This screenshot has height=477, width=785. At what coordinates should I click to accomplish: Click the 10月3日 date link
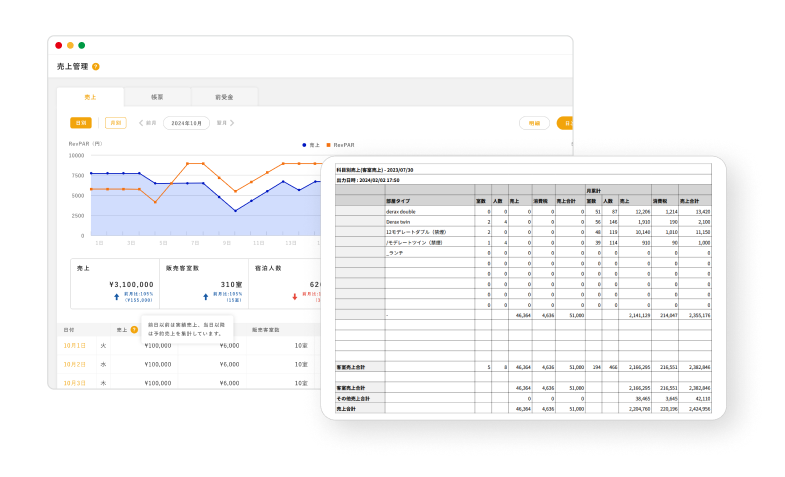point(75,383)
